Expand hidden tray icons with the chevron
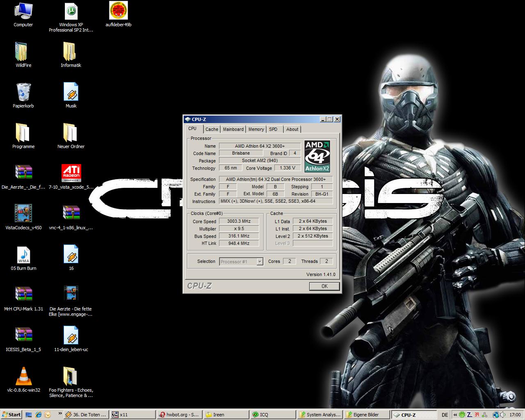Screen dimensions: 525x420 [x=455, y=415]
